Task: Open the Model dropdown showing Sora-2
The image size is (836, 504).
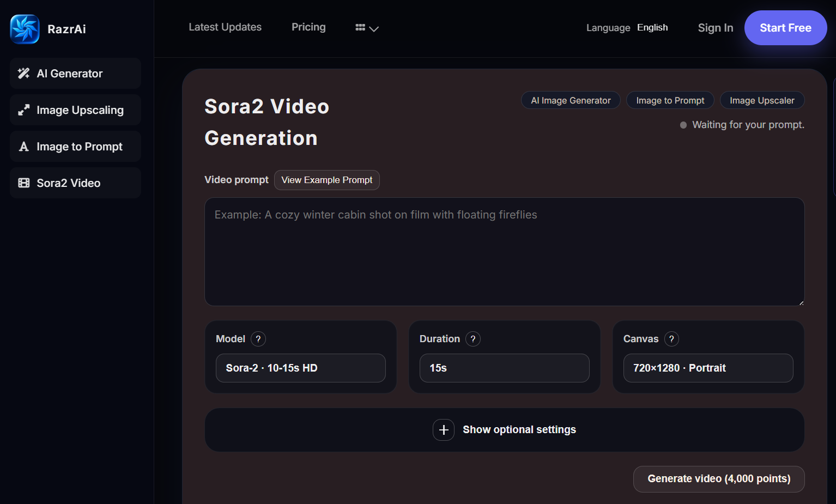Action: coord(300,368)
